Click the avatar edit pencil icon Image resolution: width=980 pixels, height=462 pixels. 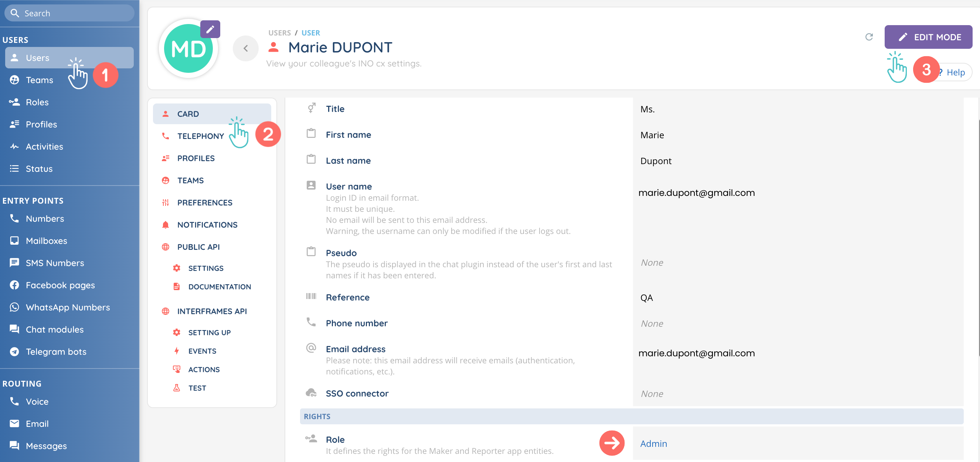210,29
